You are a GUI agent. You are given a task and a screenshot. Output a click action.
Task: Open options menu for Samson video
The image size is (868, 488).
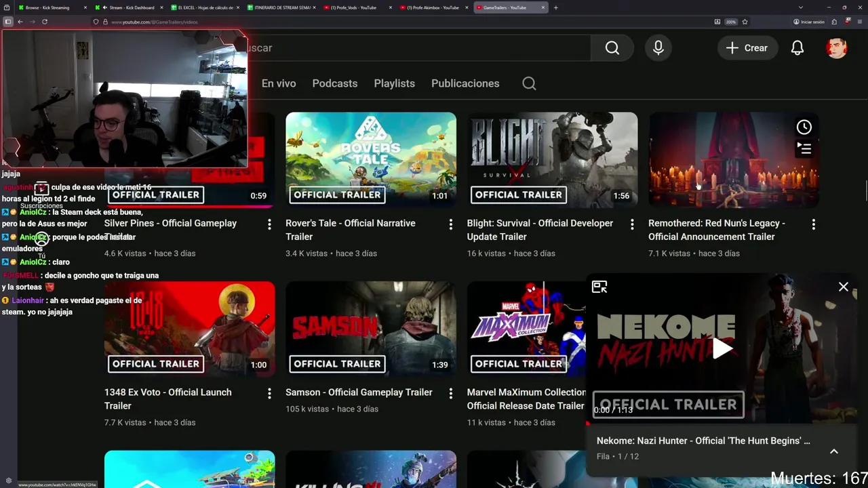tap(450, 394)
